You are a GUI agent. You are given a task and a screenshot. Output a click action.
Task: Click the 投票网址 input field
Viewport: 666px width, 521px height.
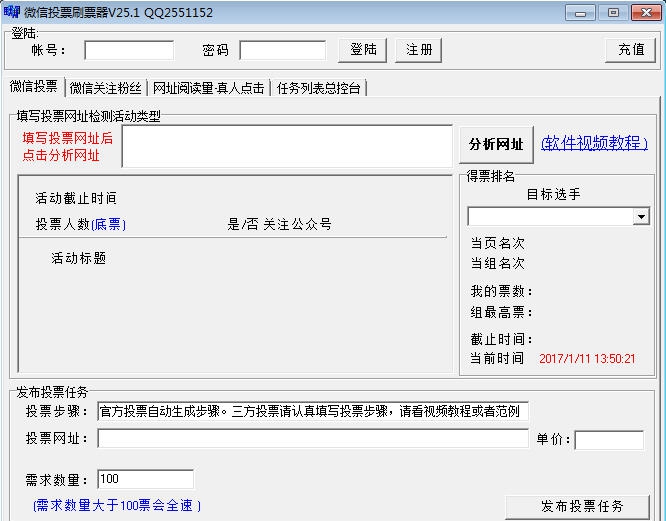point(313,438)
